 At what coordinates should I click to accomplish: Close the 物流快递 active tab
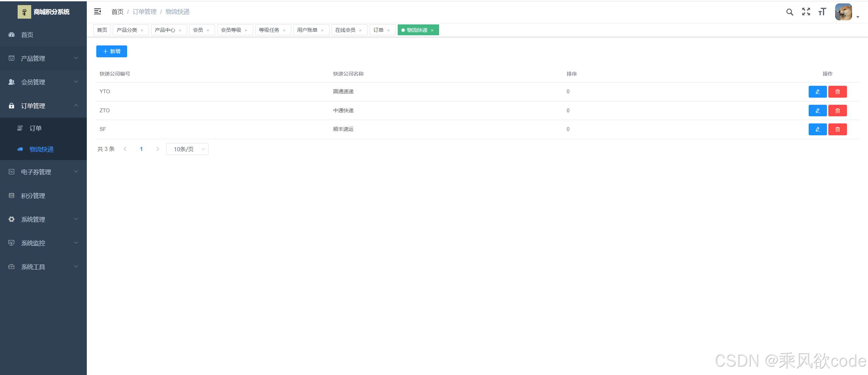pyautogui.click(x=432, y=31)
